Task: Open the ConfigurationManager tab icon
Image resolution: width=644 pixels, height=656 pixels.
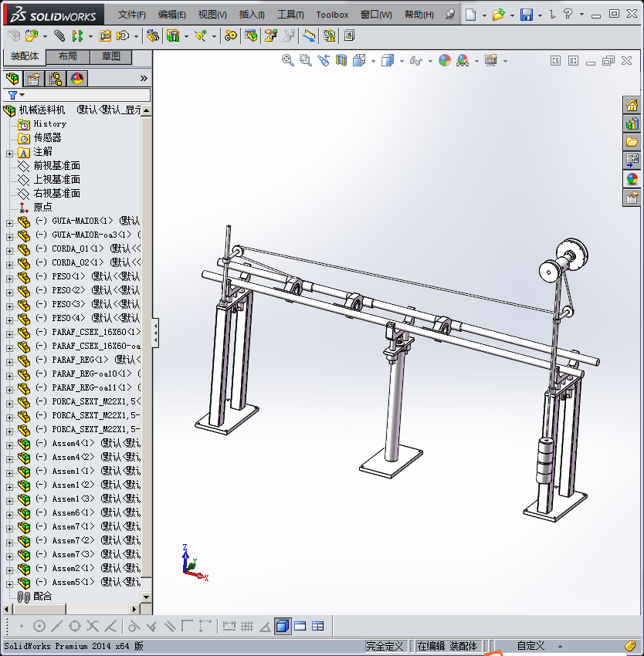Action: click(56, 78)
